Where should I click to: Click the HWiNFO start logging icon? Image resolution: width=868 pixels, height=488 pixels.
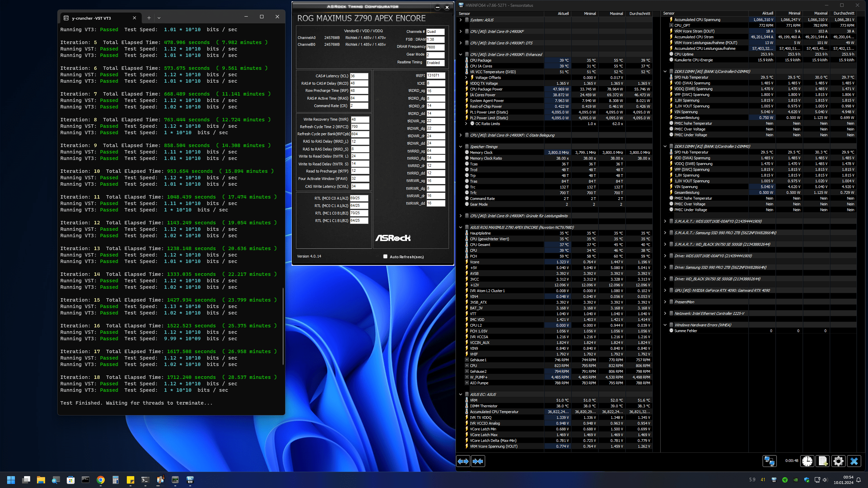coord(823,461)
